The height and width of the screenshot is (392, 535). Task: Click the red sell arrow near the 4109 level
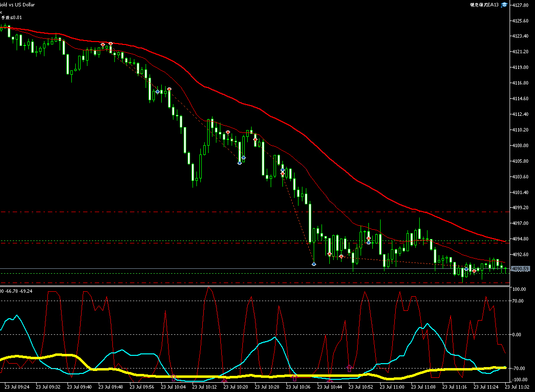[x=255, y=140]
